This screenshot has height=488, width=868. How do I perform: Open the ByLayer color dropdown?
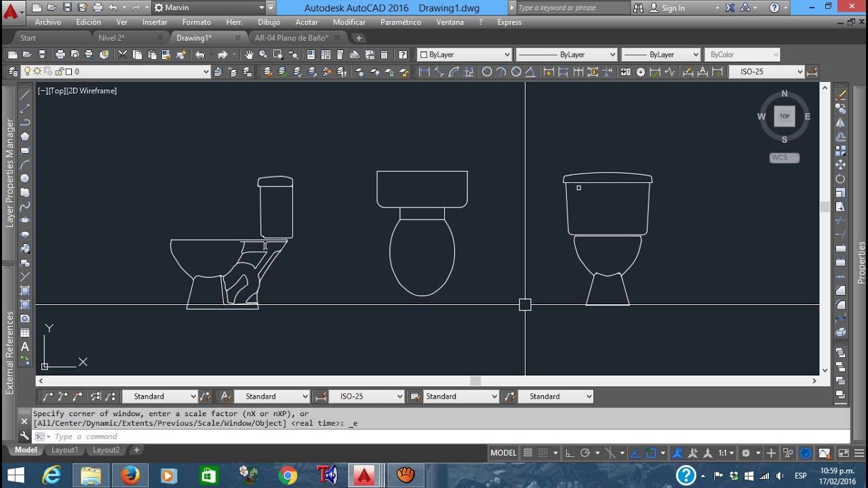(x=465, y=55)
